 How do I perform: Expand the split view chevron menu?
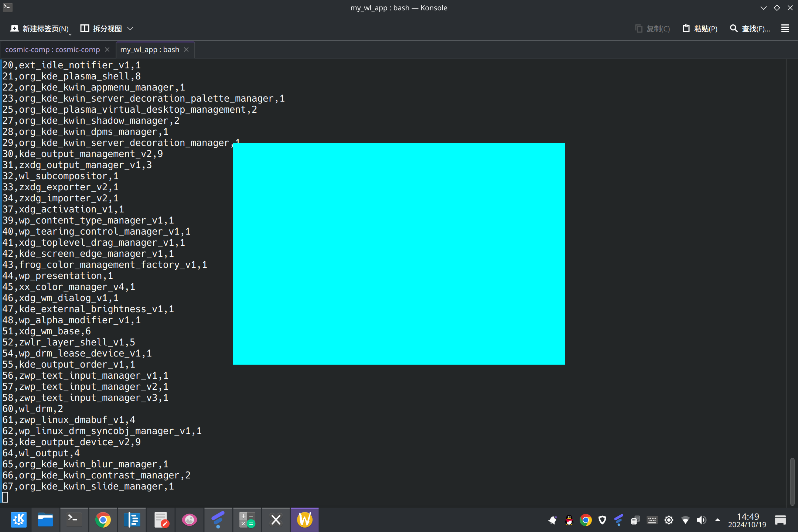tap(130, 28)
